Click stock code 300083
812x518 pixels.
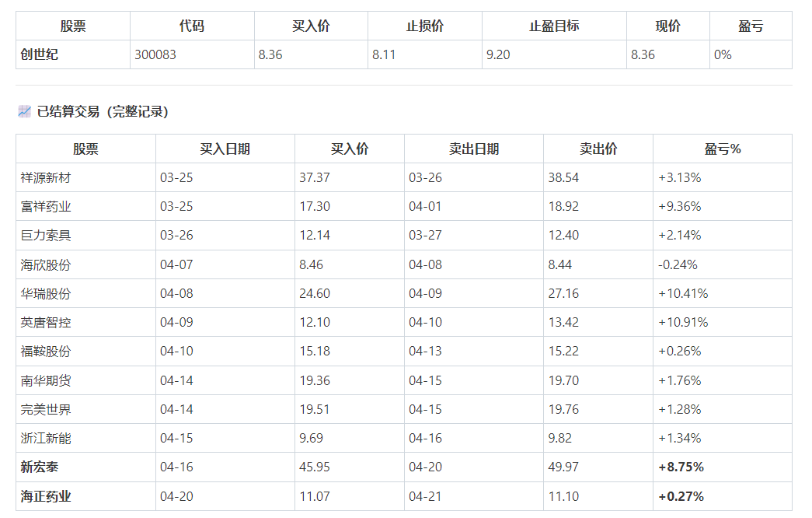(x=155, y=54)
